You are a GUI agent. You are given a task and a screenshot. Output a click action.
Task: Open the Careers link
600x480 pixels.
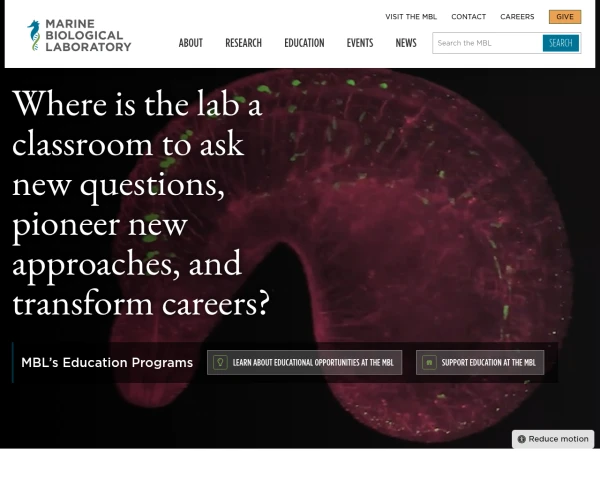click(517, 17)
